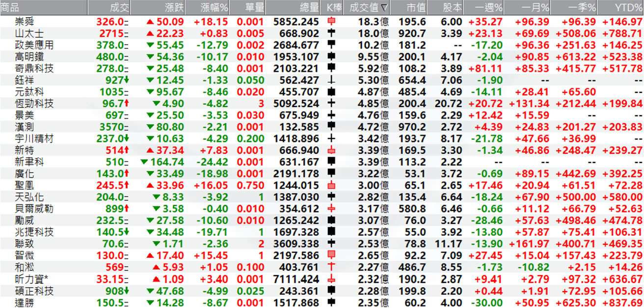Click the candlestick icon in 新特 row
The width and height of the screenshot is (644, 308).
tap(332, 150)
